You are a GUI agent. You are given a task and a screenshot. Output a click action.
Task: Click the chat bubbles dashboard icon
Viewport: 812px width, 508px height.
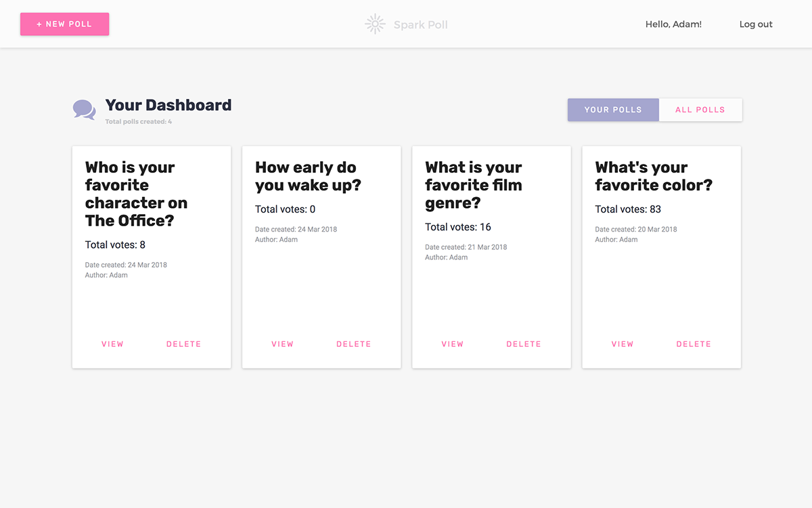click(x=85, y=110)
